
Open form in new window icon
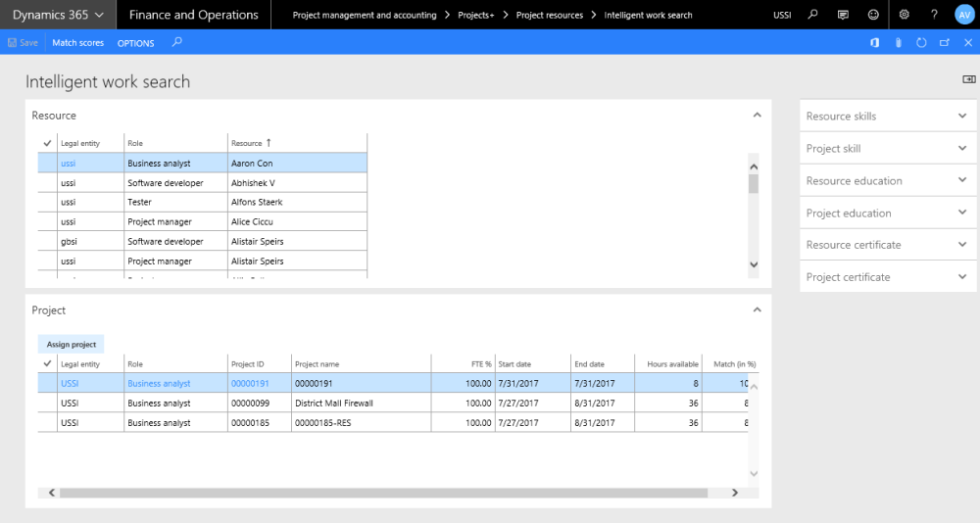pyautogui.click(x=944, y=43)
